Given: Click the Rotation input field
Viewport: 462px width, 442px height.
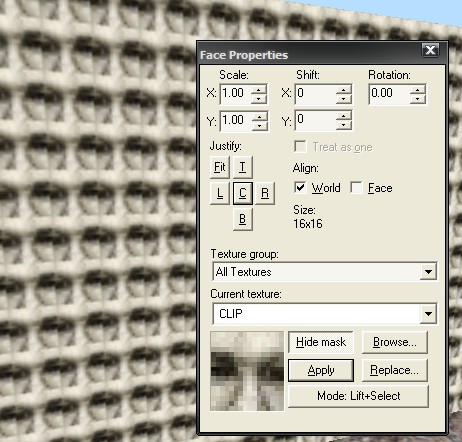Looking at the screenshot, I should 389,94.
